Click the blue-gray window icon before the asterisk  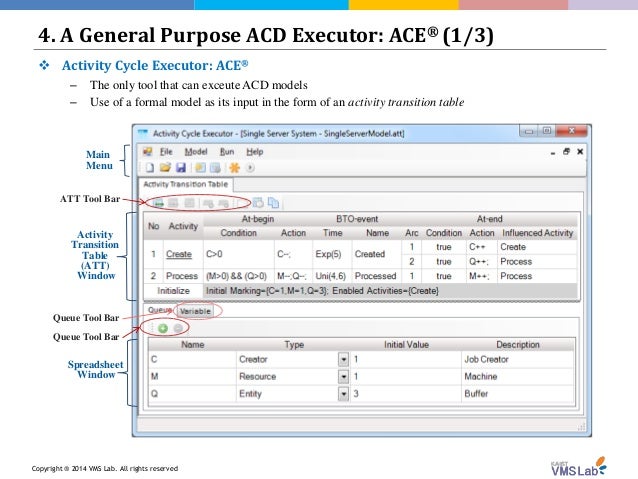(215, 168)
